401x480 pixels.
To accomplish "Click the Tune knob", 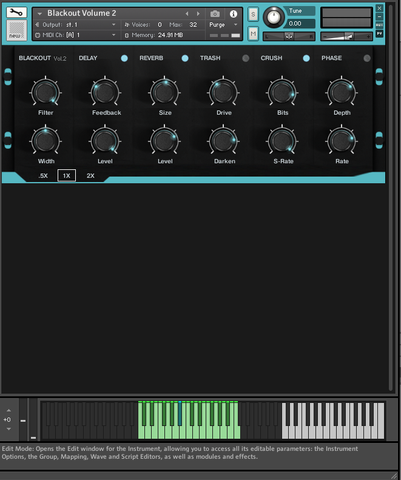I will (x=274, y=17).
